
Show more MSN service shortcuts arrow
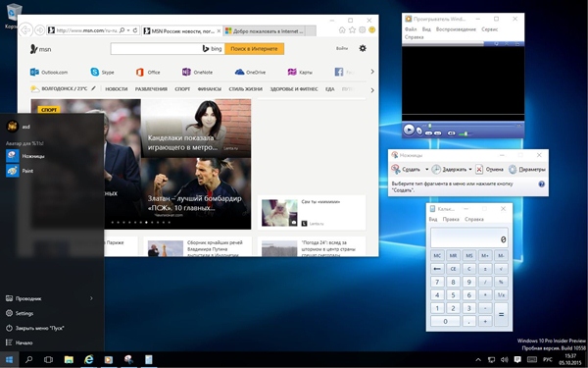point(372,72)
